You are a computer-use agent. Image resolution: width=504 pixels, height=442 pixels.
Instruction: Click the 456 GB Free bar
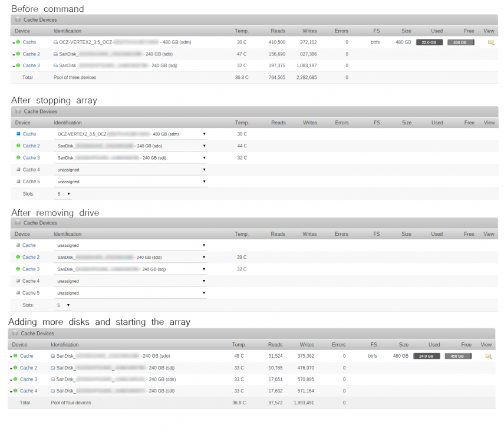(458, 356)
